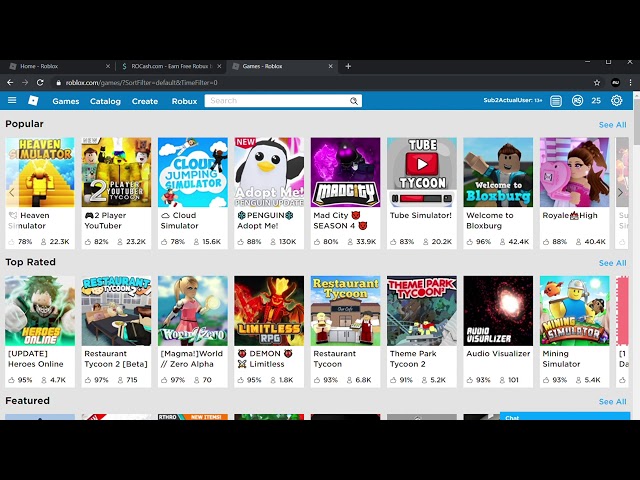Viewport: 640px width, 480px height.
Task: Open the settings gear icon
Action: click(616, 101)
